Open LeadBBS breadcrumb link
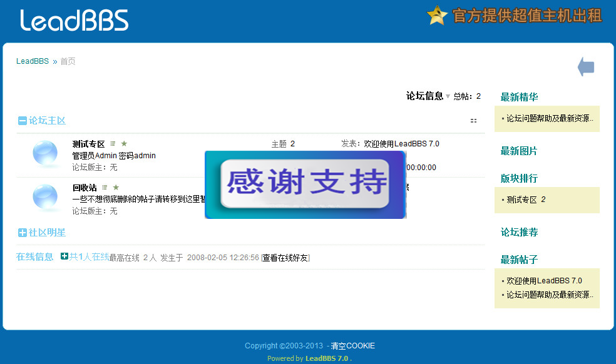This screenshot has height=364, width=616. 32,61
